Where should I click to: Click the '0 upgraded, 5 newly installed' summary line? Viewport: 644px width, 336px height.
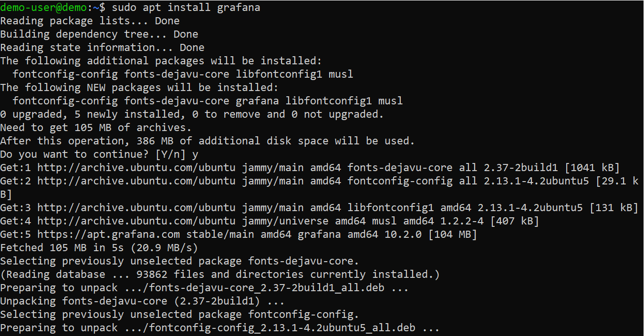click(x=192, y=114)
